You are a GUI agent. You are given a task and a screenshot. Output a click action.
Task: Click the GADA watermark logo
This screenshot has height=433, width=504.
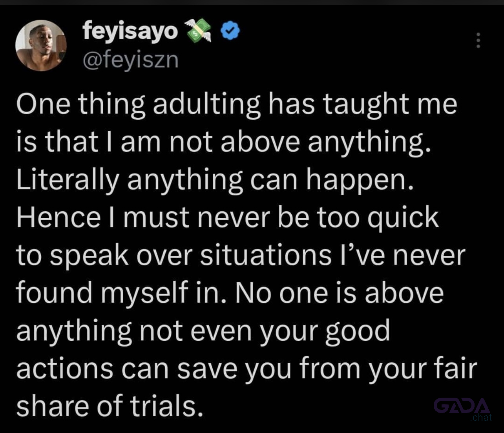(462, 406)
